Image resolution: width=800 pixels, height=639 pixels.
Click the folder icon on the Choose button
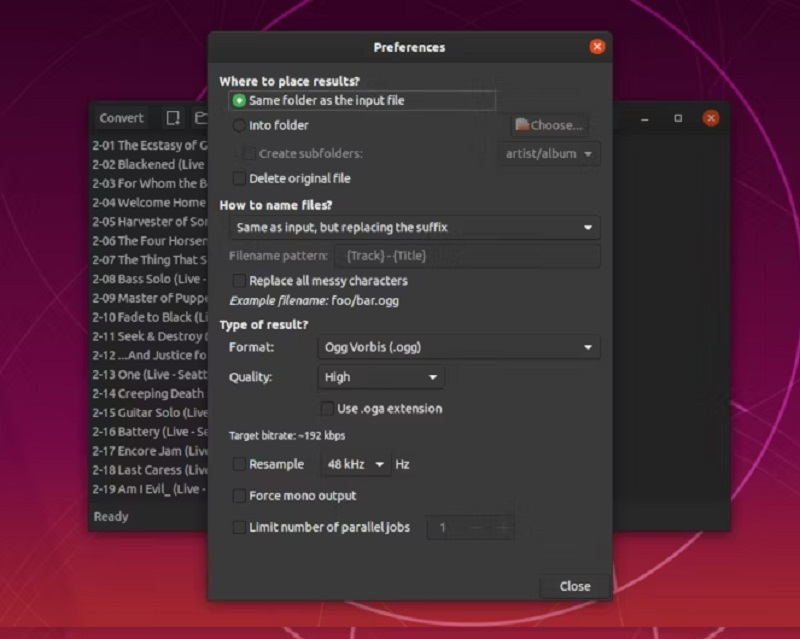tap(520, 124)
